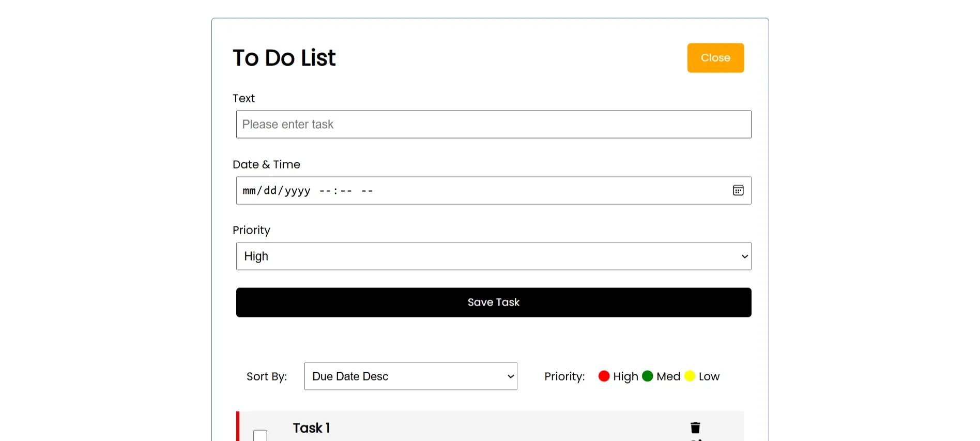Select the mm month segment
This screenshot has height=441, width=980.
(x=249, y=191)
